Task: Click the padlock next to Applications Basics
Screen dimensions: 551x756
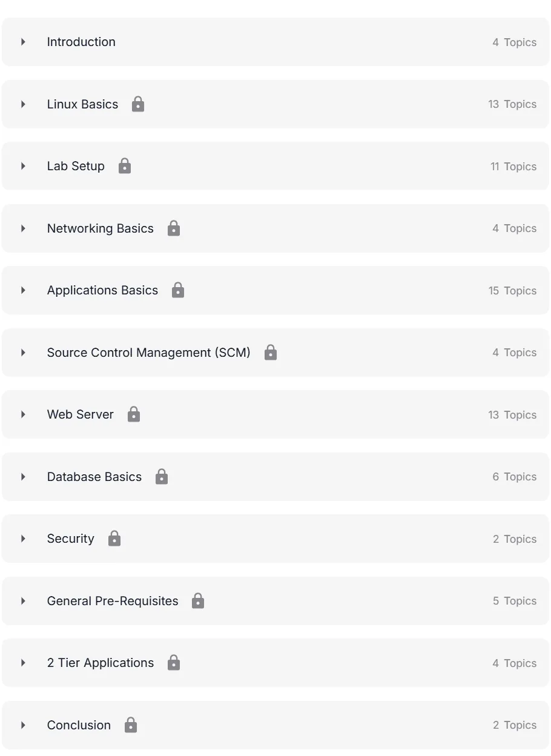Action: [x=178, y=290]
